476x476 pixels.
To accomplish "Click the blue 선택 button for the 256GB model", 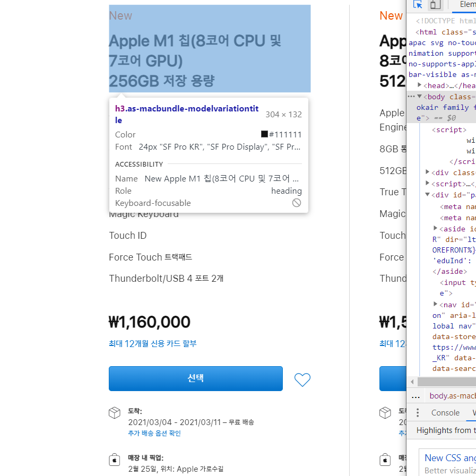I will coord(196,378).
